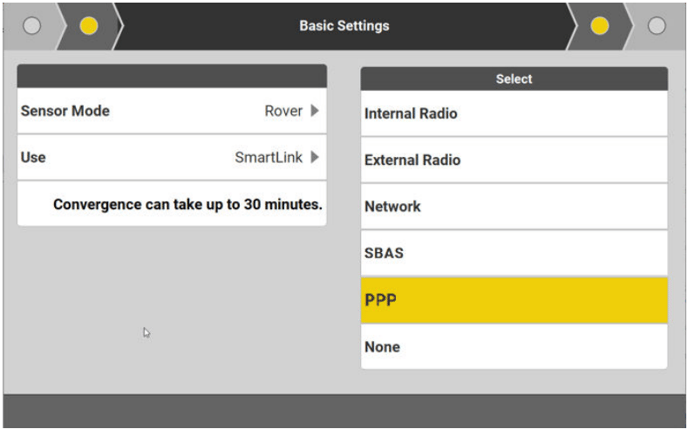Click the blank header above Sensor Mode

[172, 76]
